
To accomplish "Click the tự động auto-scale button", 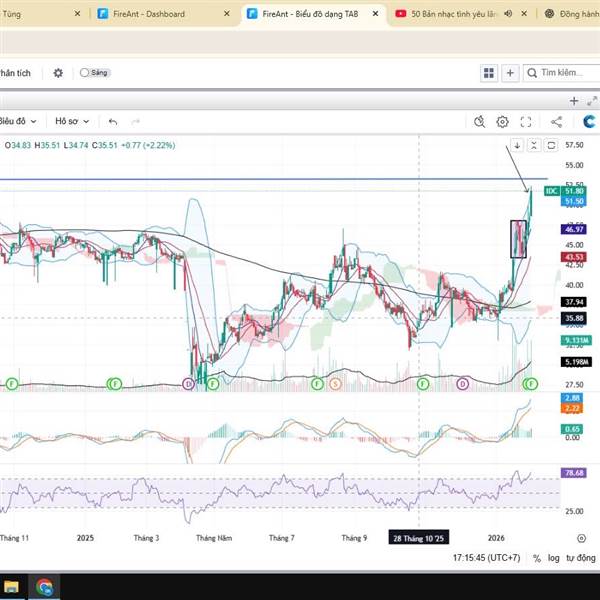I will (x=581, y=558).
